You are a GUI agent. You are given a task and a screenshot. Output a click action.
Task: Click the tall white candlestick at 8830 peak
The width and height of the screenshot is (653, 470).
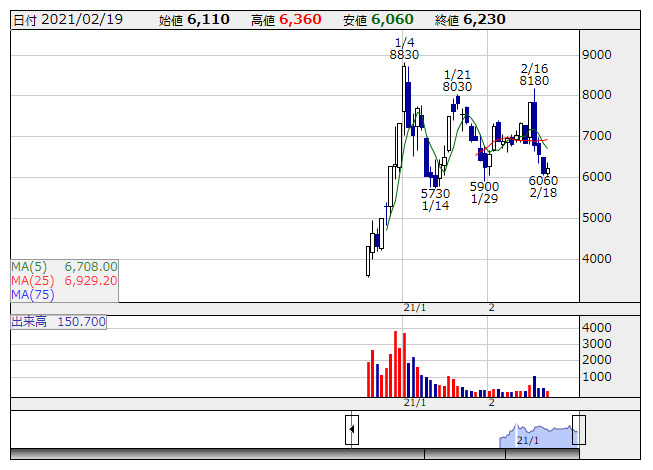tap(404, 89)
